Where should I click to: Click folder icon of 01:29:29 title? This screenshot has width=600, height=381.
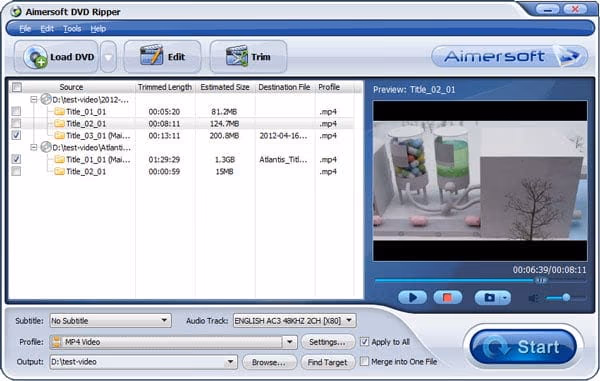59,160
